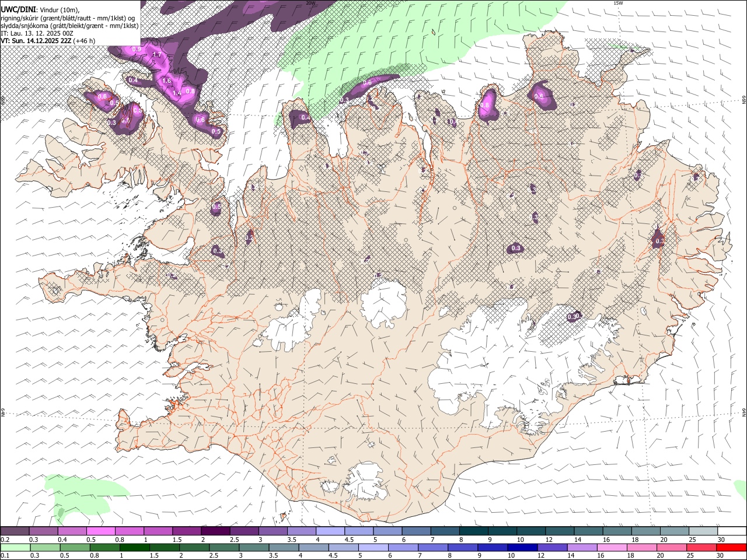This screenshot has width=747, height=560.
Task: Select the bright pink swatch between 0.5 and 0.8
Action: coord(100,531)
